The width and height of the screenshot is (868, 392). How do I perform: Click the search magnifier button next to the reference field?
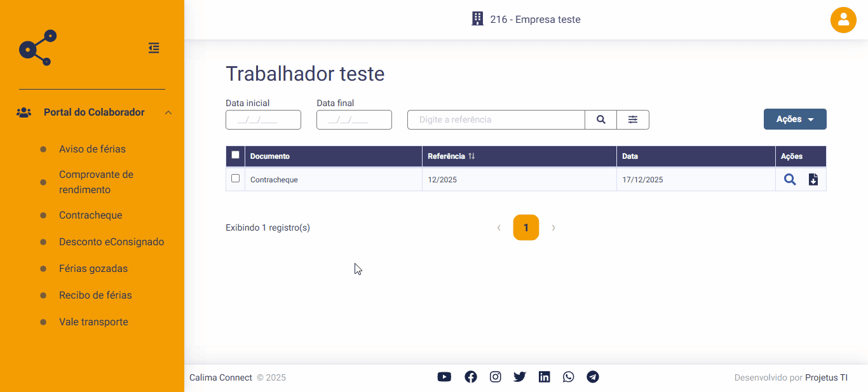(x=600, y=119)
